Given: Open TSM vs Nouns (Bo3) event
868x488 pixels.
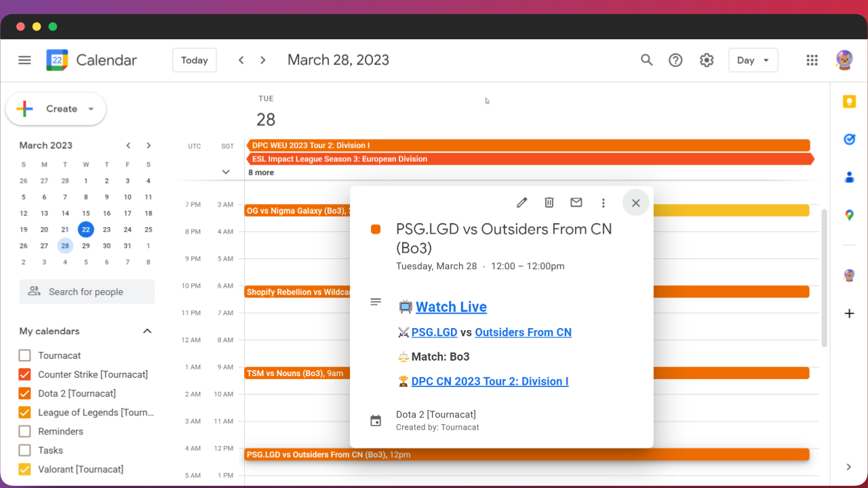Looking at the screenshot, I should [x=297, y=373].
